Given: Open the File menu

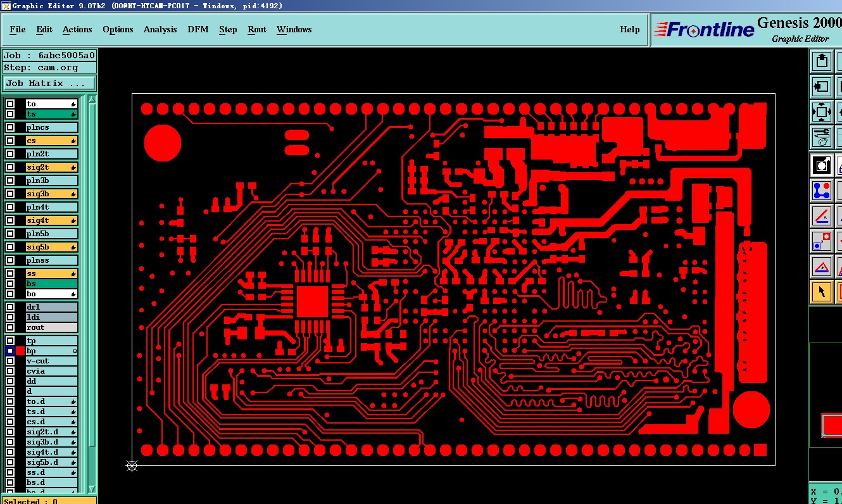Looking at the screenshot, I should point(18,30).
